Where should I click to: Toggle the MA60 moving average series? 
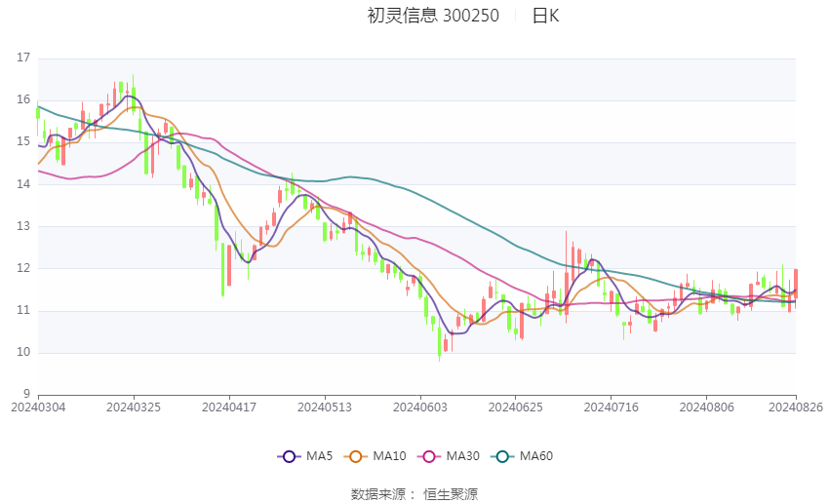point(522,456)
